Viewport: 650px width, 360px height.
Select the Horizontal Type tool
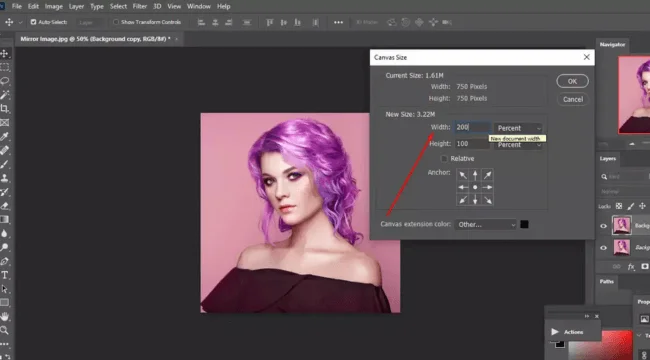coord(5,275)
